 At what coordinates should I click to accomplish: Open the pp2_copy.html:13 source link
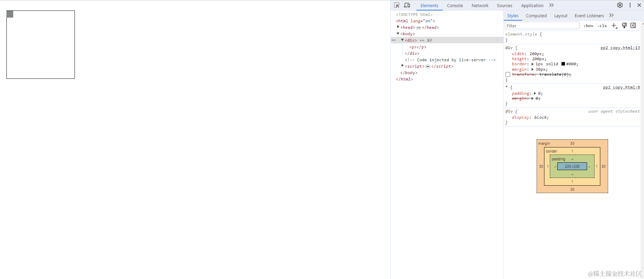tap(620, 48)
